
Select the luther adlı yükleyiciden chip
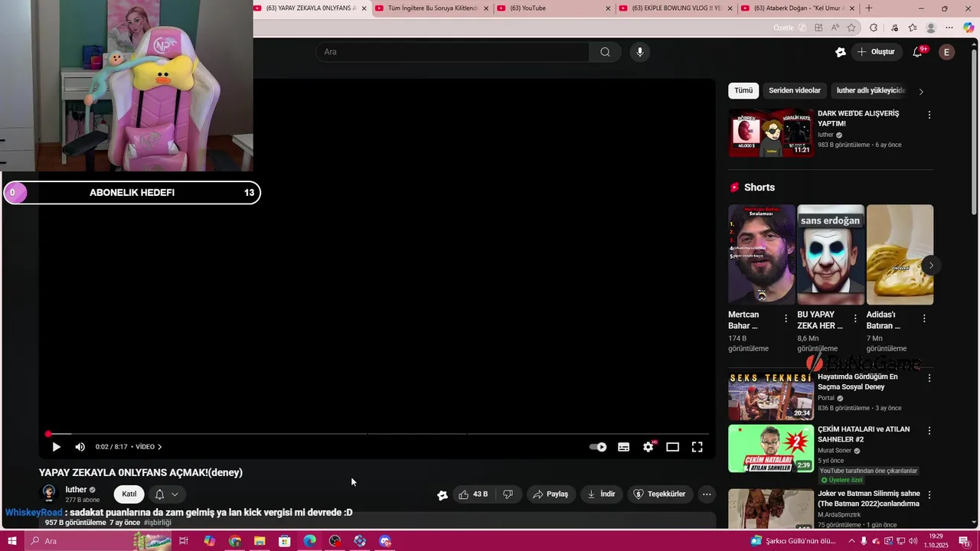[x=871, y=90]
